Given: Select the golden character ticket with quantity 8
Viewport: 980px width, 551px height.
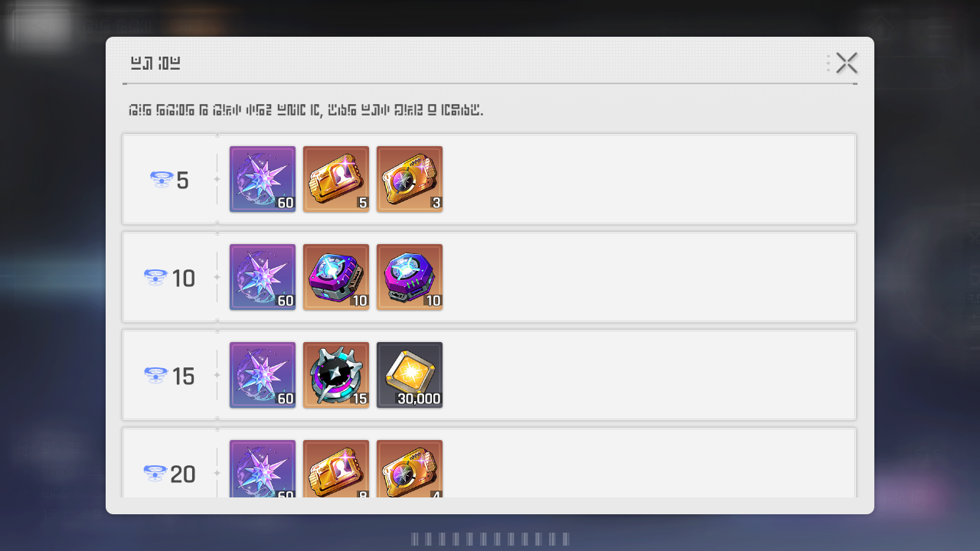Looking at the screenshot, I should pyautogui.click(x=336, y=468).
